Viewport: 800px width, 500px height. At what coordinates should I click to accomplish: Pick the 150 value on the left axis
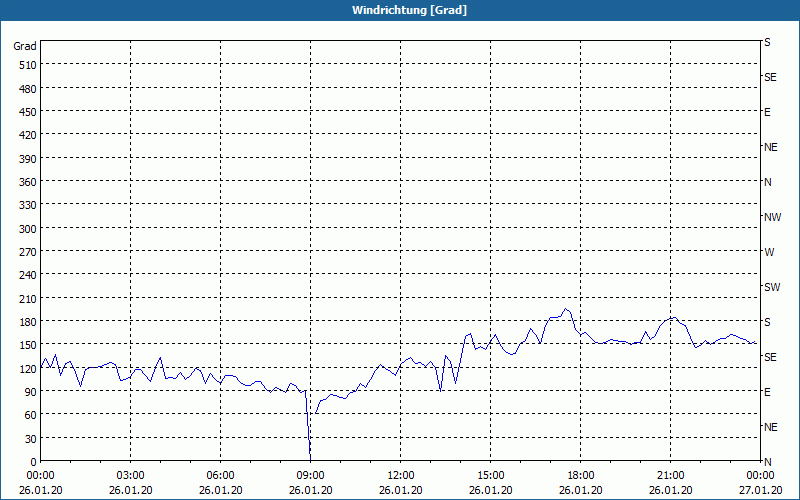click(x=28, y=345)
